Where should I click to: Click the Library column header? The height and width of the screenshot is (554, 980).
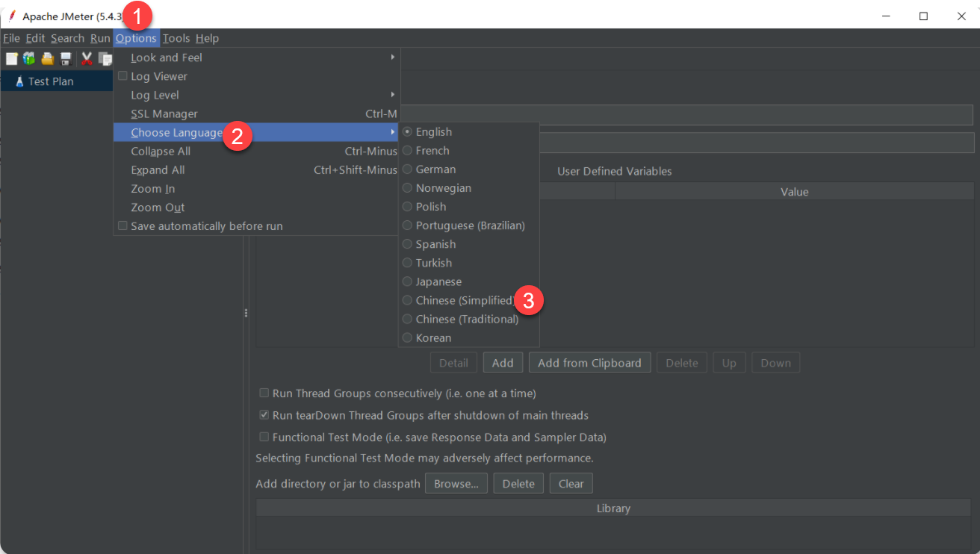point(613,508)
